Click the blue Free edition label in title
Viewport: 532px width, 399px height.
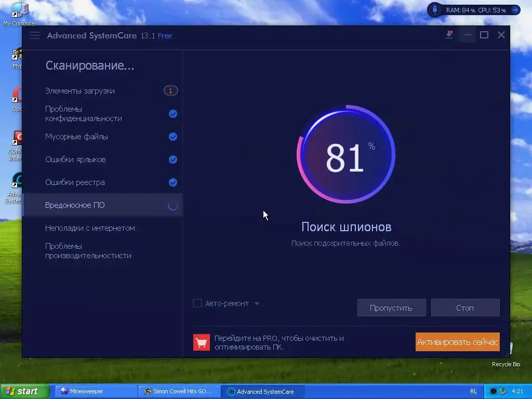pos(165,36)
